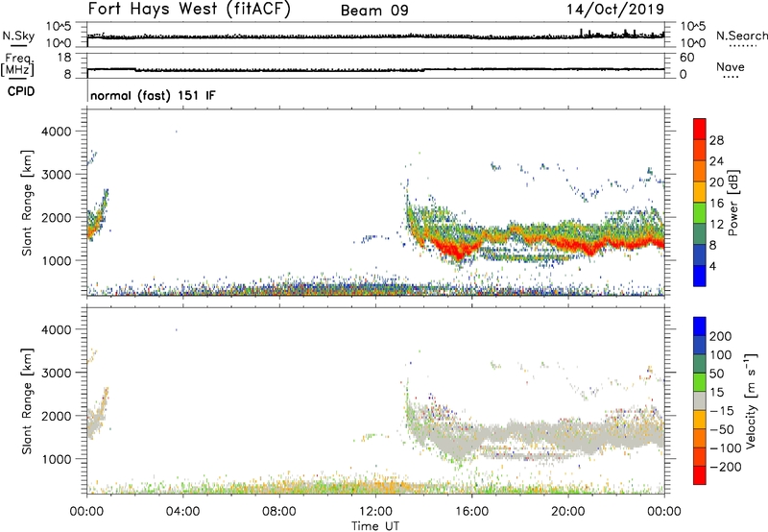Click the '20:00' time tick label
This screenshot has width=768, height=532.
pos(568,512)
